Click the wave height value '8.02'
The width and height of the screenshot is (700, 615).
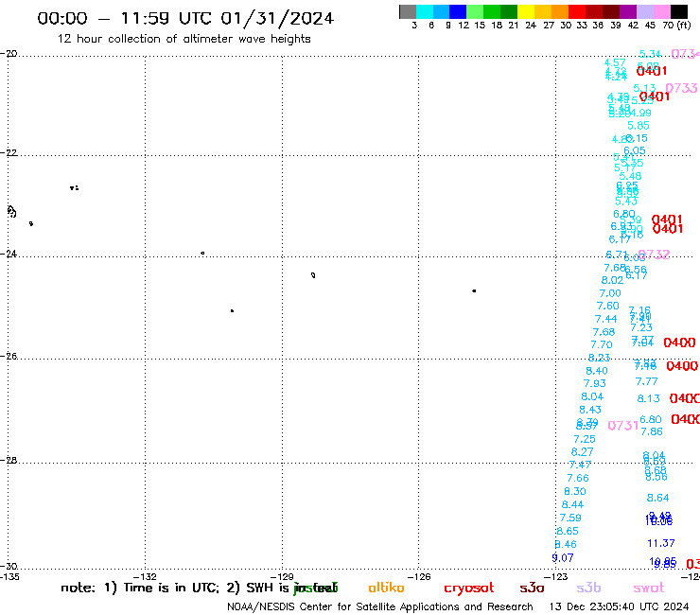tap(613, 280)
